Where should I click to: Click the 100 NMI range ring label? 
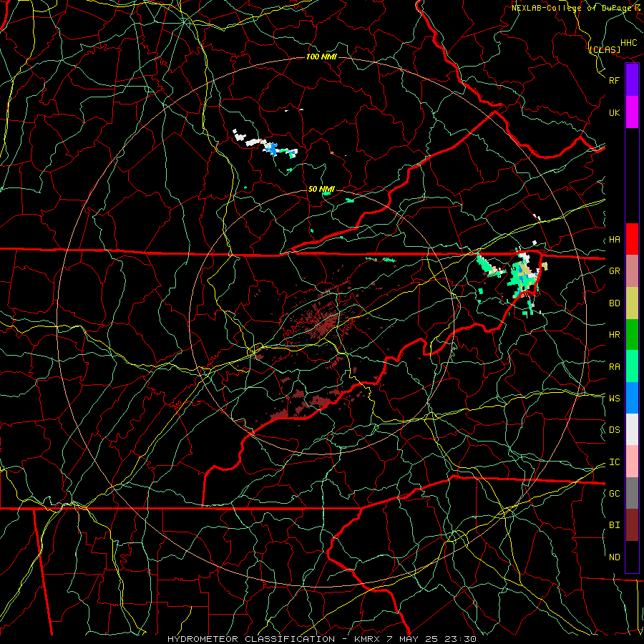click(x=321, y=57)
